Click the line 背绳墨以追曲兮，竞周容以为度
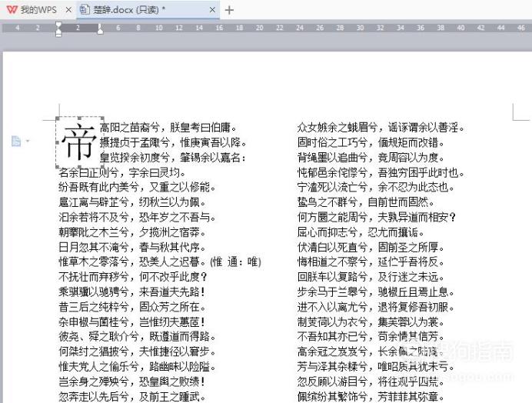532x403 pixels. click(371, 158)
